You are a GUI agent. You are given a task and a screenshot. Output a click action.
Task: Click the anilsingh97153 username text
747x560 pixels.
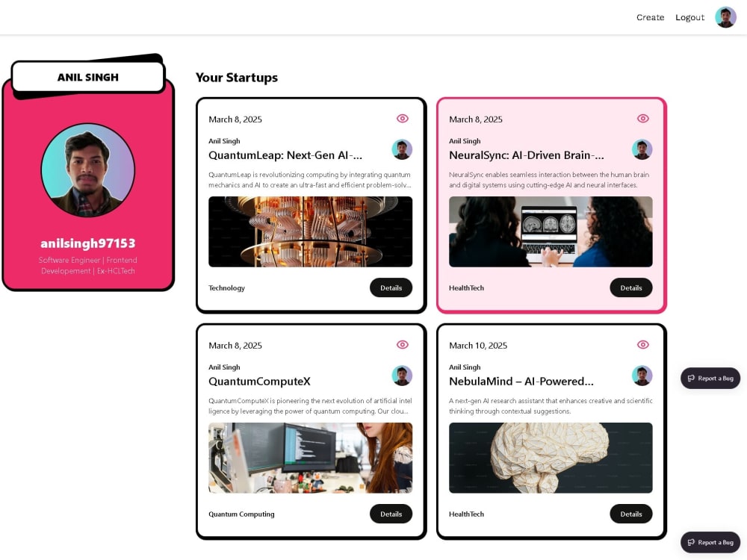tap(88, 243)
